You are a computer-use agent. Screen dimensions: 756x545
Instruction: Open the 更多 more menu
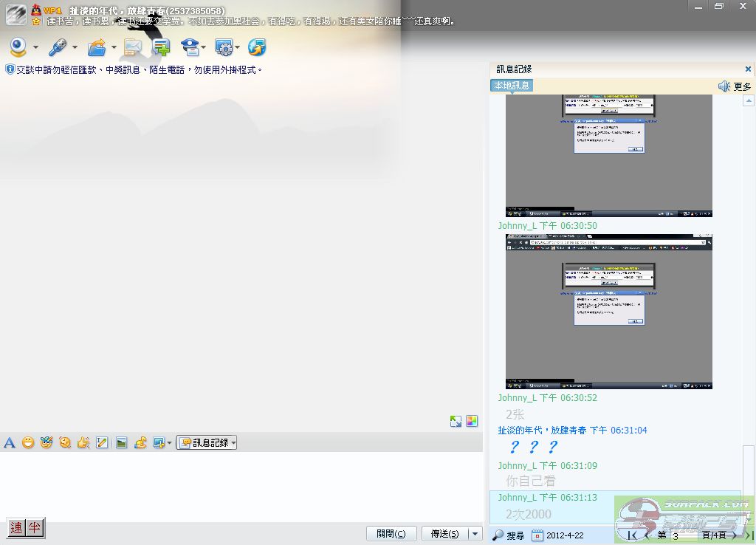742,86
